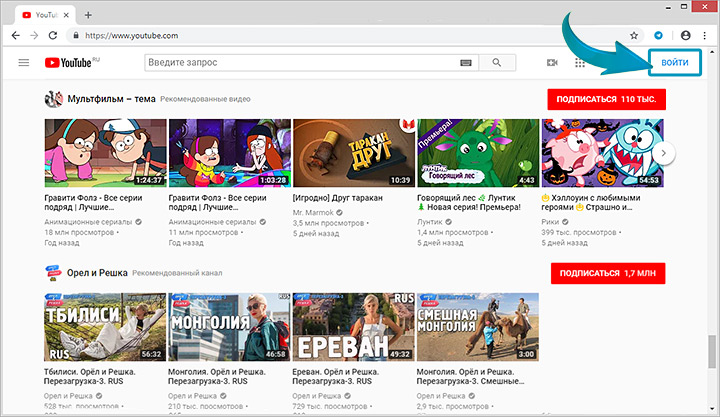Click the site lock icon in address bar
The height and width of the screenshot is (417, 720).
click(76, 35)
